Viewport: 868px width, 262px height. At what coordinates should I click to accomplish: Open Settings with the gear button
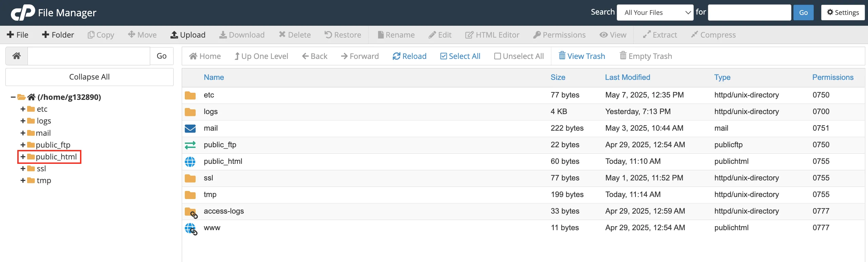[x=843, y=13]
